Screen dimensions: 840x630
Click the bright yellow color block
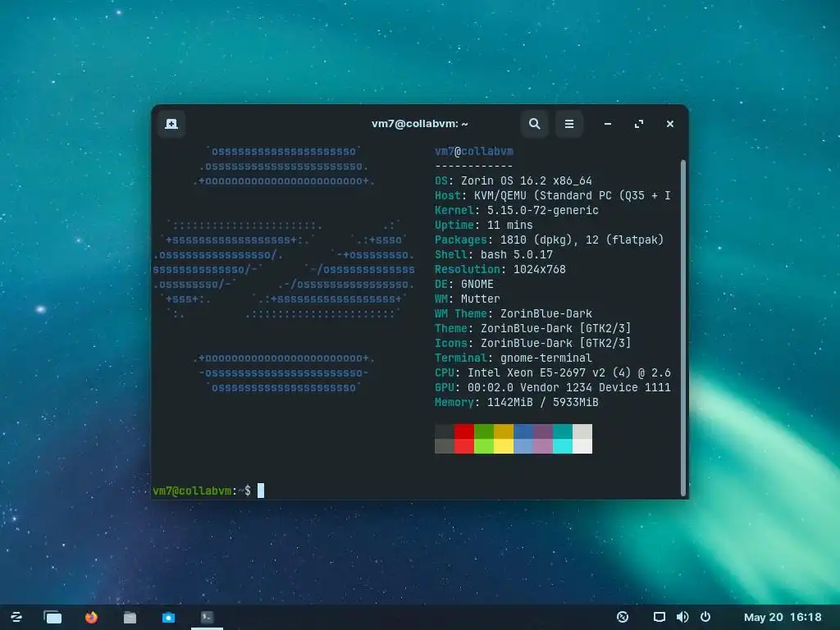pos(504,446)
